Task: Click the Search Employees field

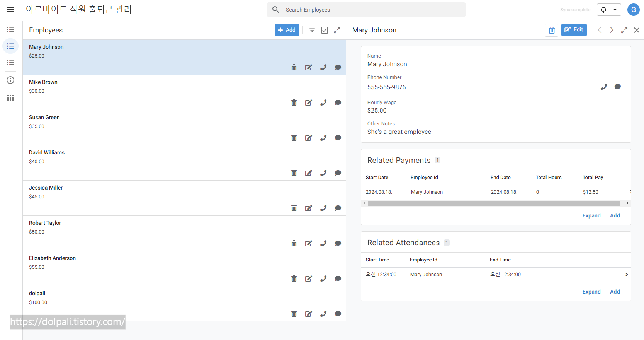Action: coord(366,10)
